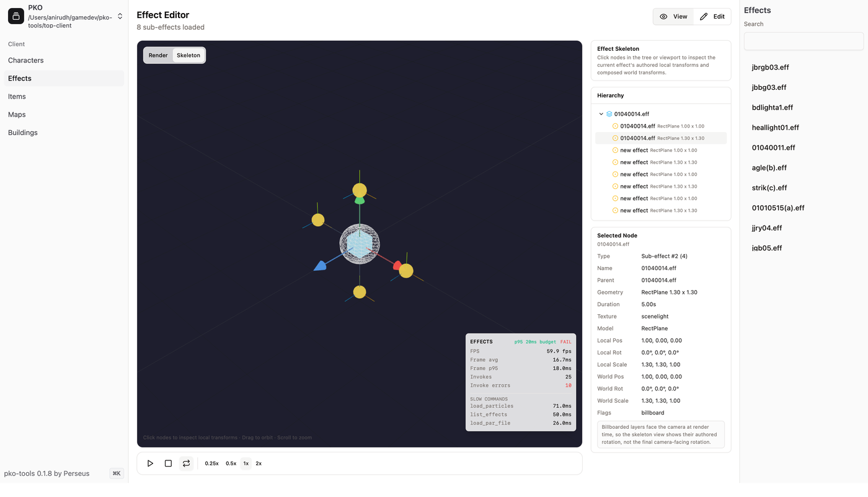This screenshot has height=497, width=868.
Task: Click the red axis arrow gizmo
Action: pos(397,265)
